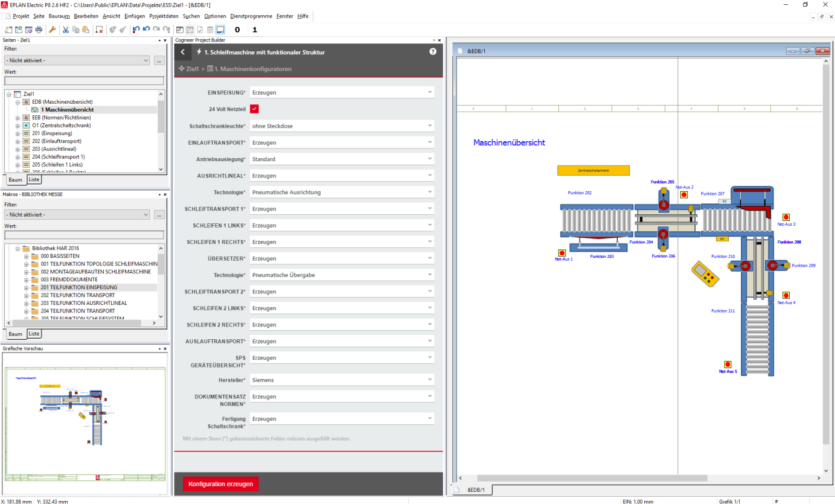
Task: Switch to the Liste tab in Seiten panel
Action: (34, 180)
